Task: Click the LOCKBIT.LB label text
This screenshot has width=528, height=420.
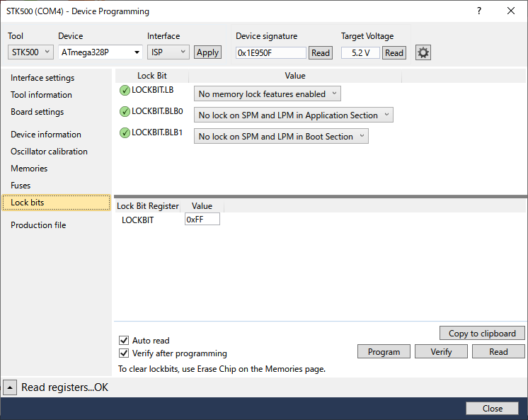Action: point(153,90)
